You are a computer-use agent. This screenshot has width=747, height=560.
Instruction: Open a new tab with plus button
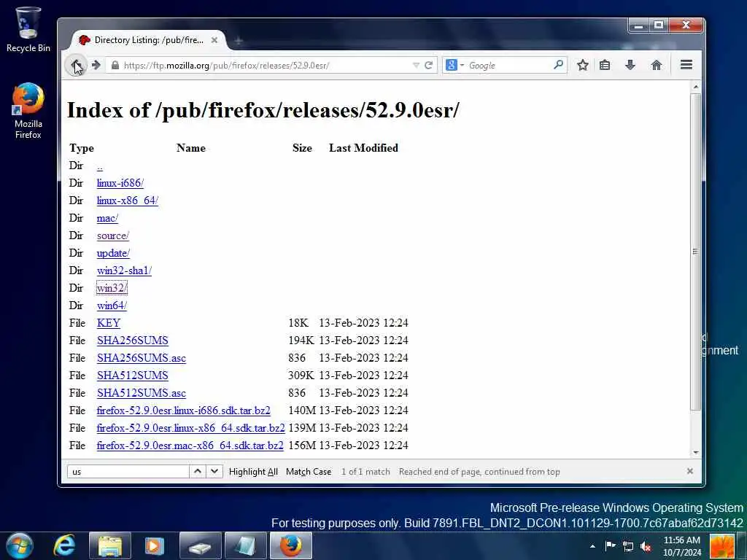239,42
